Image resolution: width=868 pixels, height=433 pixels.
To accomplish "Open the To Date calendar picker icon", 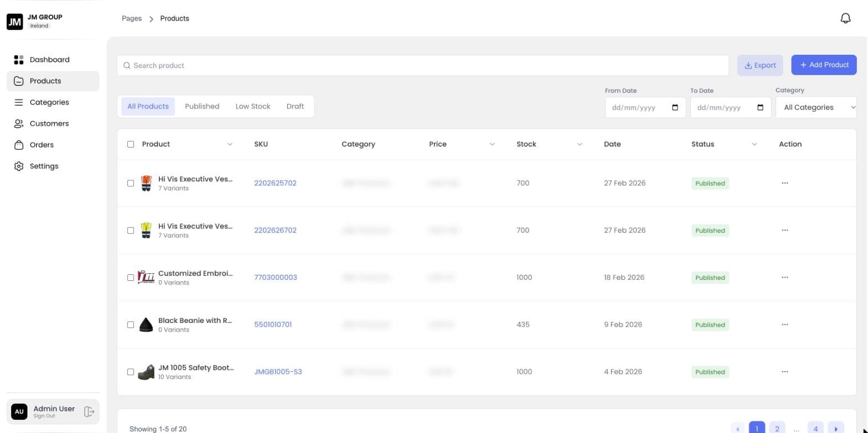I will (760, 107).
